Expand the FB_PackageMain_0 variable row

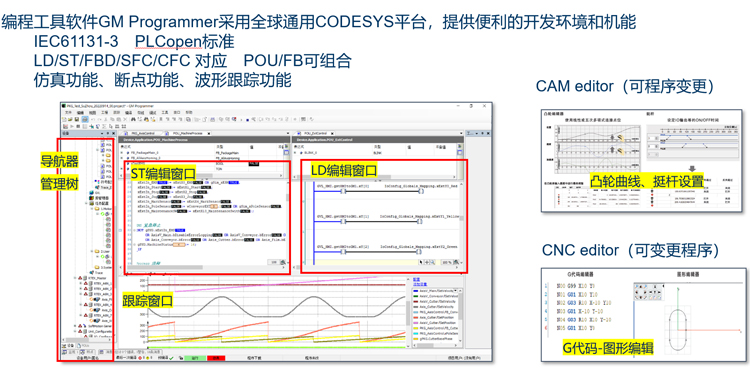[x=121, y=153]
